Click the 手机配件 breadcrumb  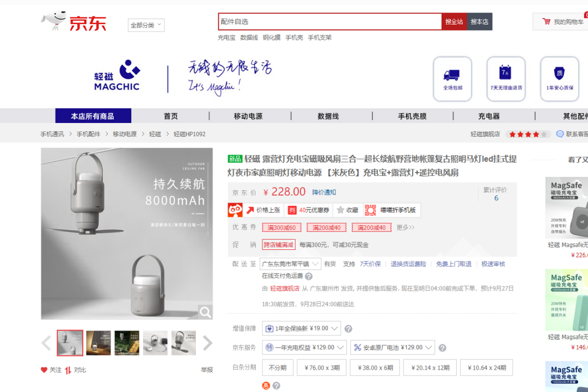[89, 134]
